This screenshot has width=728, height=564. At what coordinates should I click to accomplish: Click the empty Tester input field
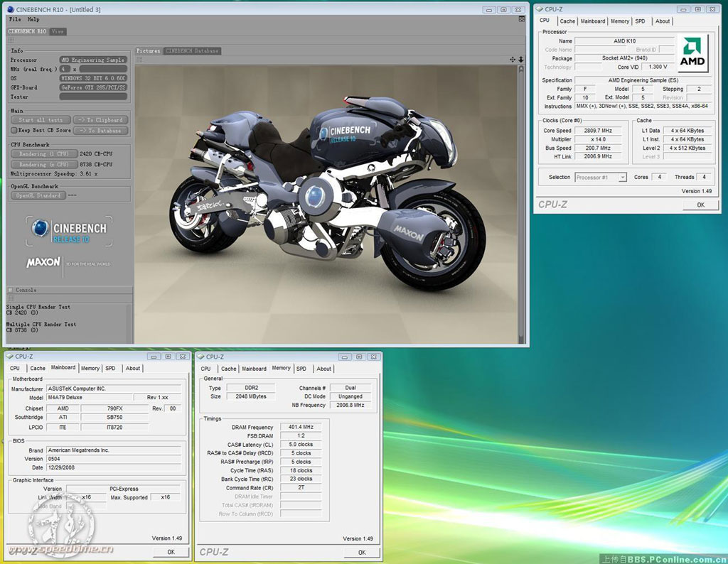pyautogui.click(x=93, y=97)
